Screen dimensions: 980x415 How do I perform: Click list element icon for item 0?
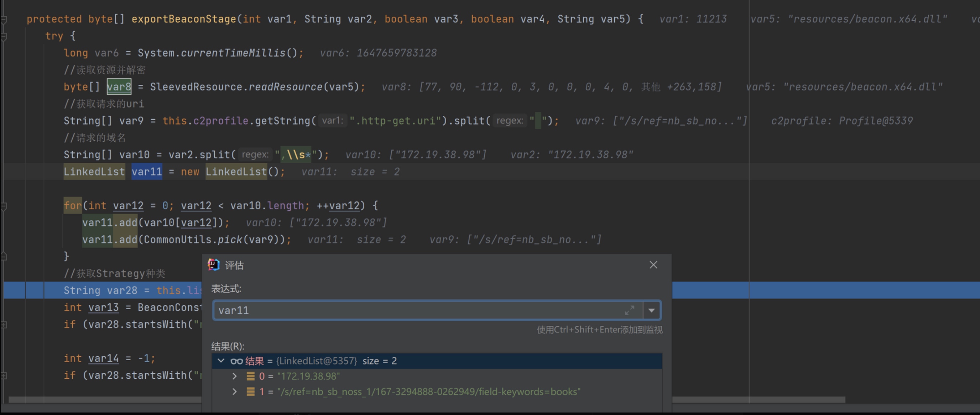(x=250, y=376)
